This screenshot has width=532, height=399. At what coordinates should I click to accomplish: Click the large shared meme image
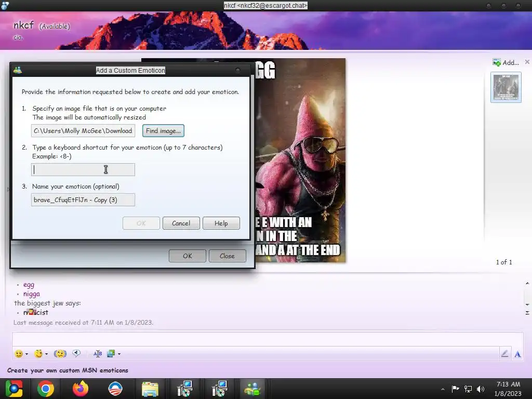300,160
